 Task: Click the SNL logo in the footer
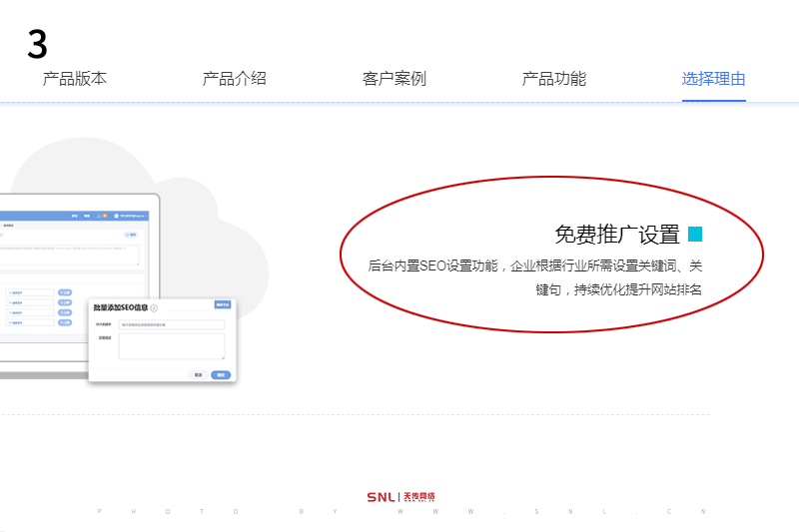[x=400, y=497]
